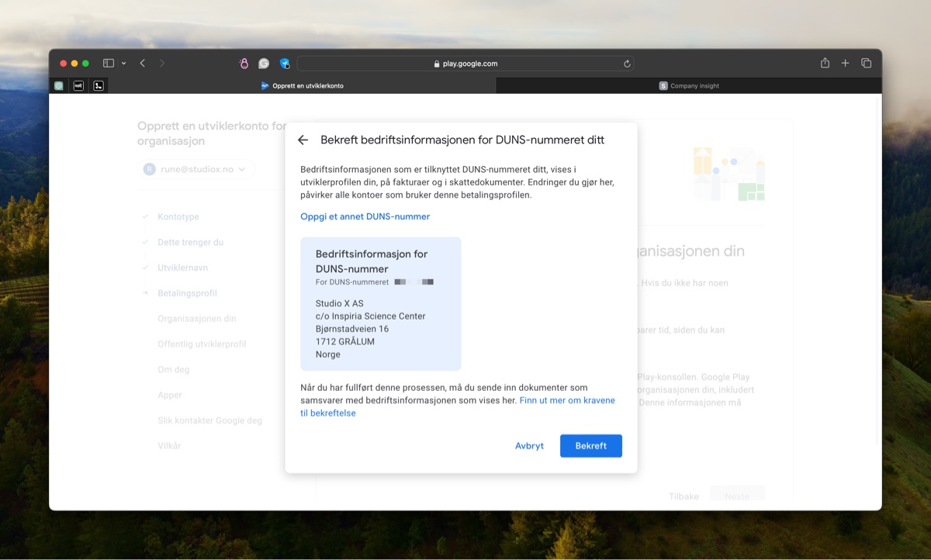Select the Betalingsprofil step
The width and height of the screenshot is (931, 560).
[187, 294]
